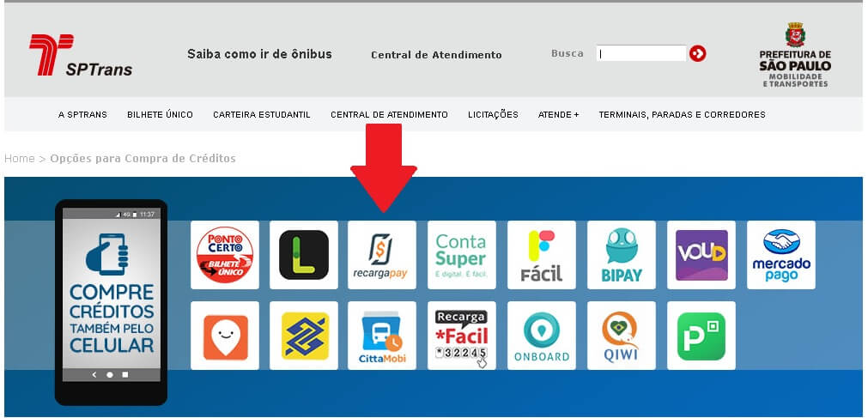Click the CittaMobi app tile
This screenshot has height=418, width=868.
tap(382, 336)
